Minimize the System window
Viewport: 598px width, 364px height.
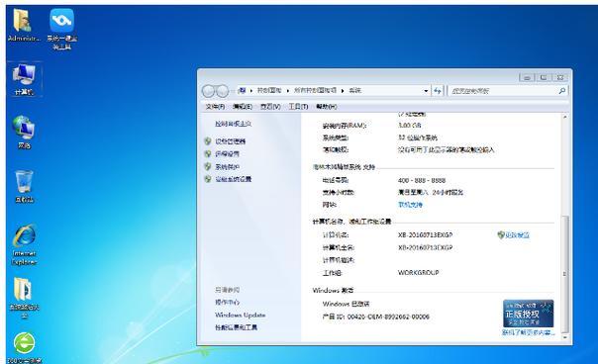tap(527, 77)
